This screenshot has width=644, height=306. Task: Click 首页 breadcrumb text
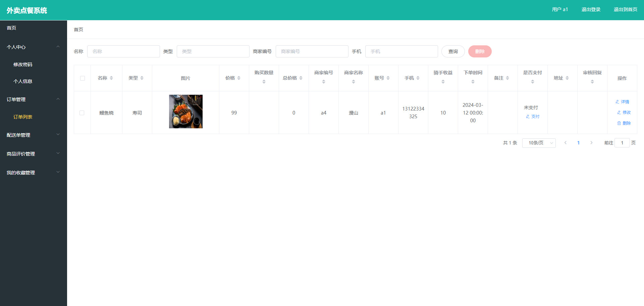[x=78, y=30]
